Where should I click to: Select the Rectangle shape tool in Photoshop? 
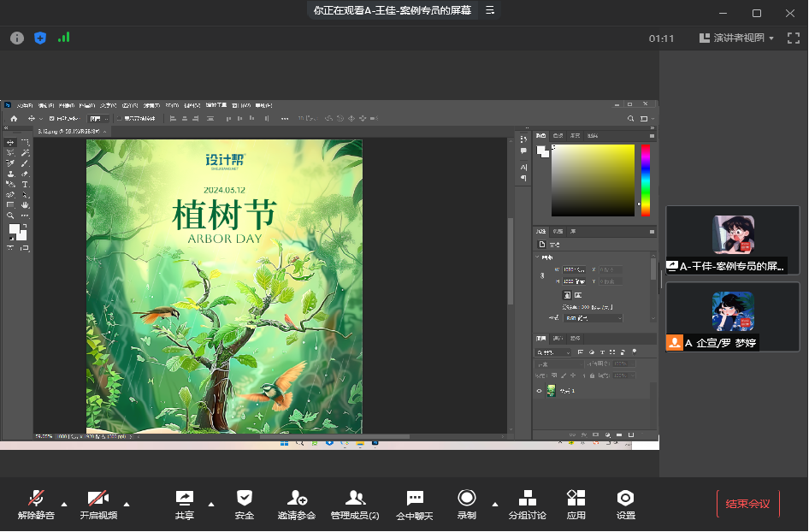9,205
